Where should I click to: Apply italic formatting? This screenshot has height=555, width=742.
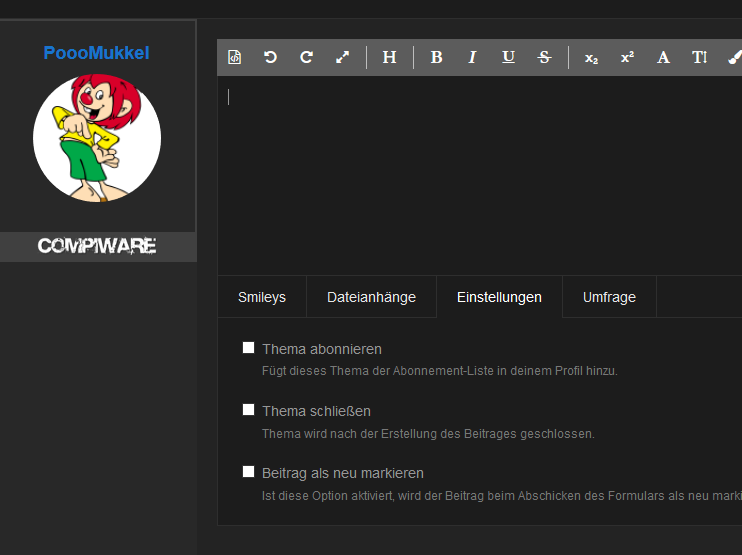coord(472,57)
